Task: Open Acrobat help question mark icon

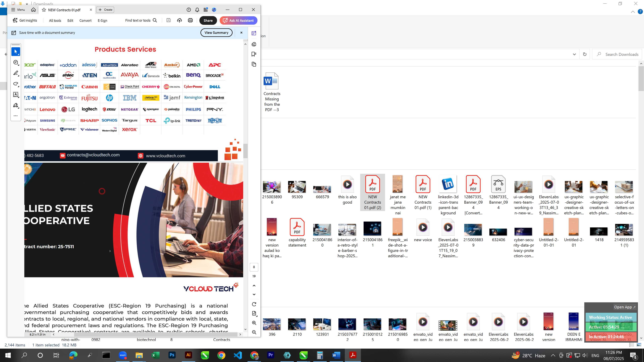Action: (x=189, y=10)
